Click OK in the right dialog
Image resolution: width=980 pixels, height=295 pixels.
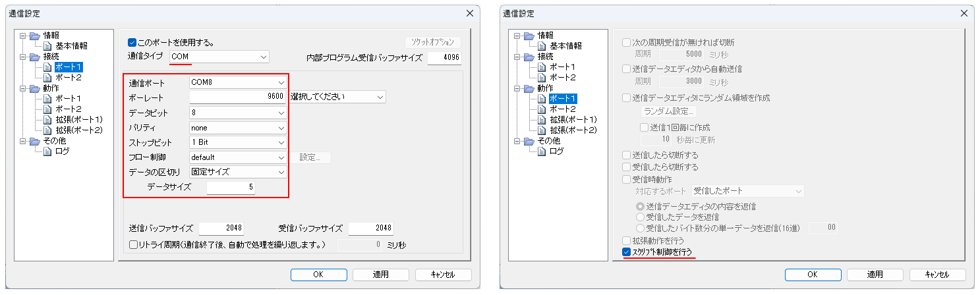point(813,275)
